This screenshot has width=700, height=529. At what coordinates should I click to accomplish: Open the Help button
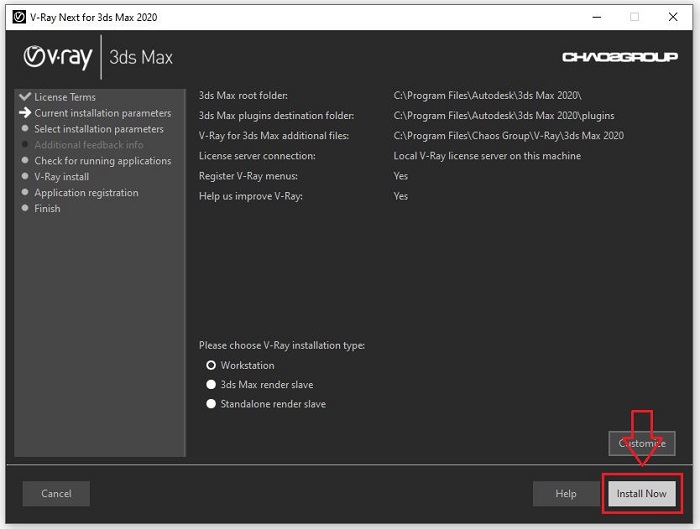[x=566, y=493]
